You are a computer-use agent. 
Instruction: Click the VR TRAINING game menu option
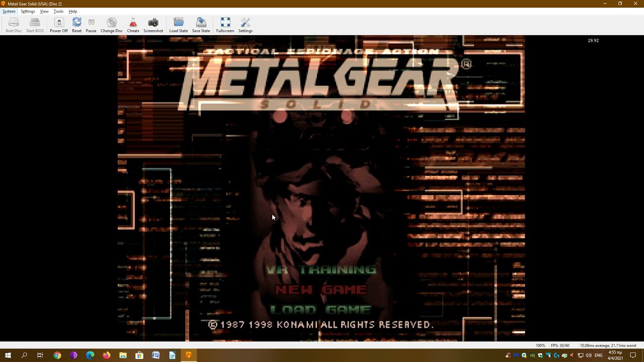coord(321,269)
